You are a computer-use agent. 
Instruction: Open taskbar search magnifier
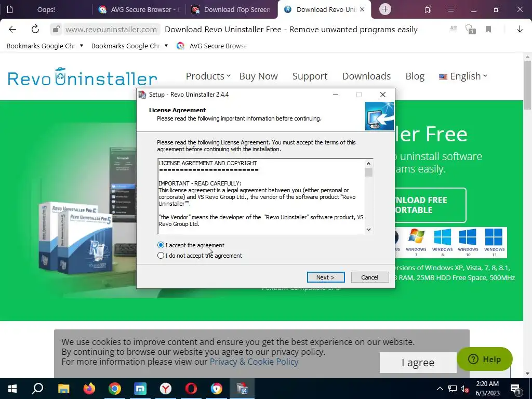[37, 389]
